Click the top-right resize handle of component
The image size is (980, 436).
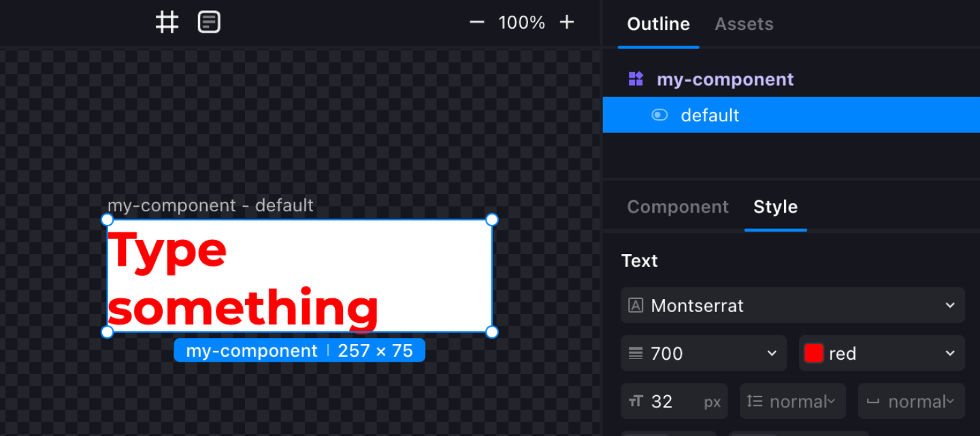(x=492, y=219)
